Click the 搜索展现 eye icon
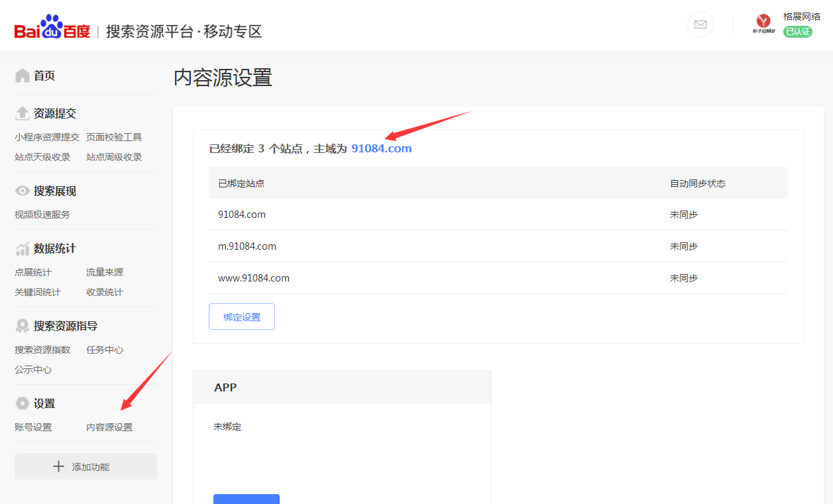Image resolution: width=833 pixels, height=504 pixels. click(23, 191)
